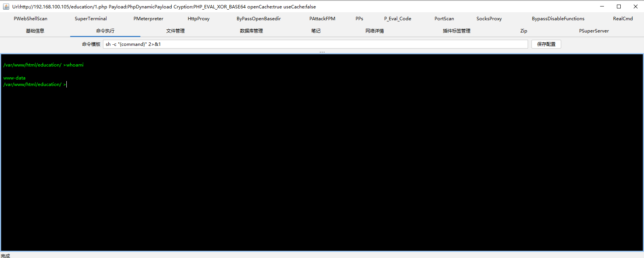Screen dimensions: 644x258
Task: Select the P_Eval_Code tab
Action: pos(398,18)
